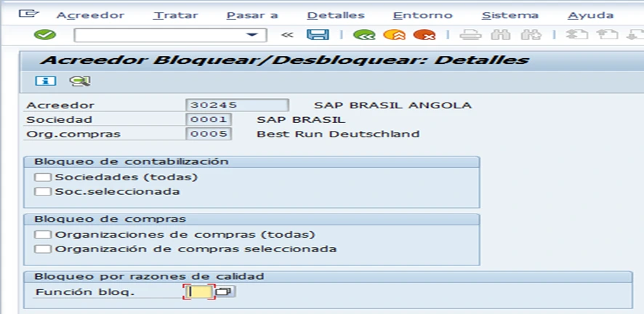Click the display details magnifier icon
Screen dimensions: 644x314
(x=80, y=81)
